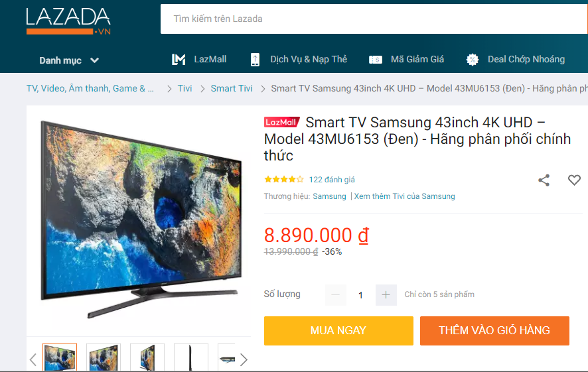Expand the Danh mục category dropdown
Viewport: 588px width, 372px height.
(x=69, y=60)
